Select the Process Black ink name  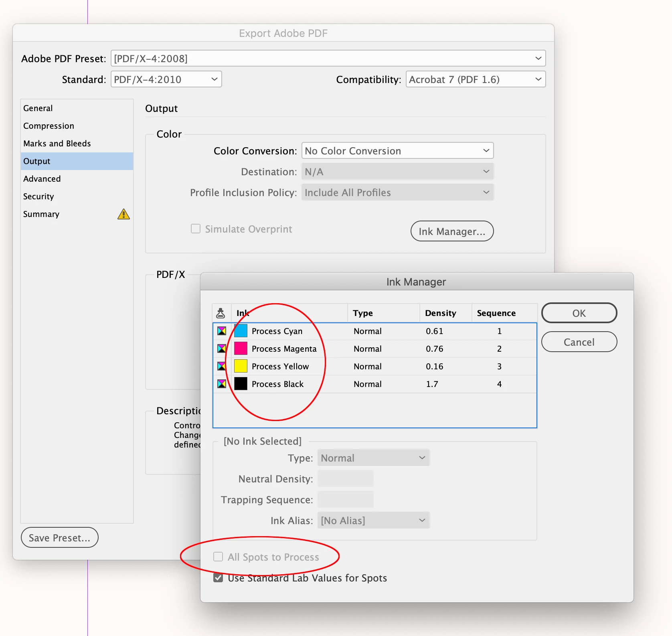[x=277, y=384]
